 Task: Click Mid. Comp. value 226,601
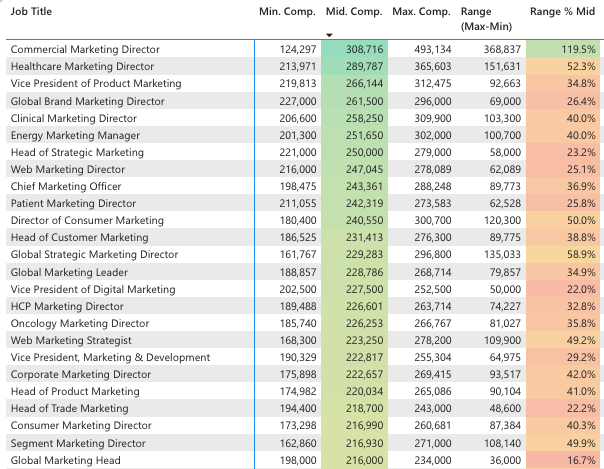click(364, 306)
